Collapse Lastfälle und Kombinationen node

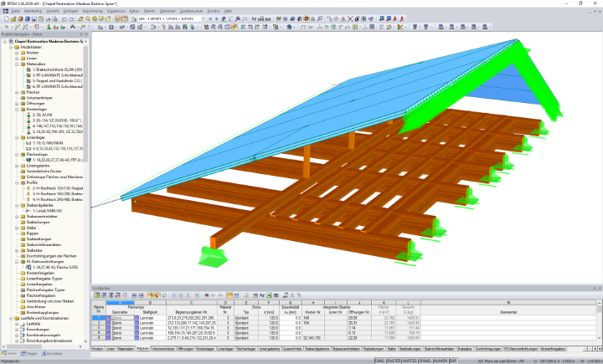click(11, 318)
